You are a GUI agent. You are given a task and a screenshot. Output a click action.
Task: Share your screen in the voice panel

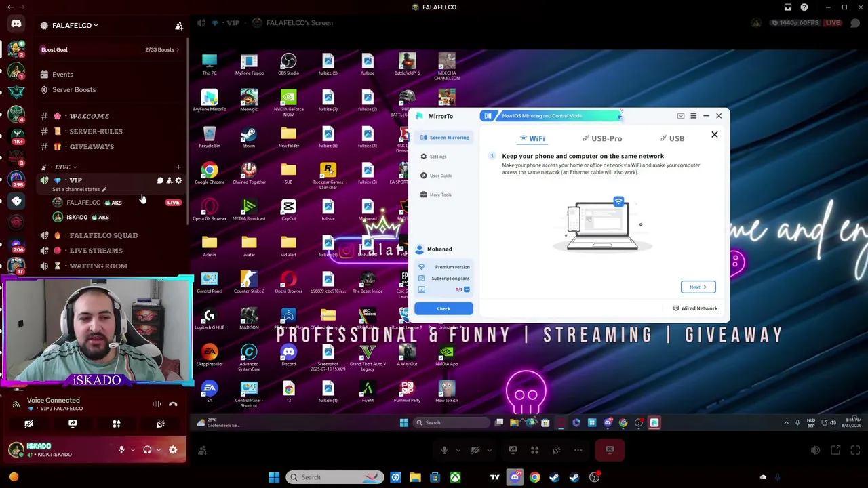click(73, 424)
